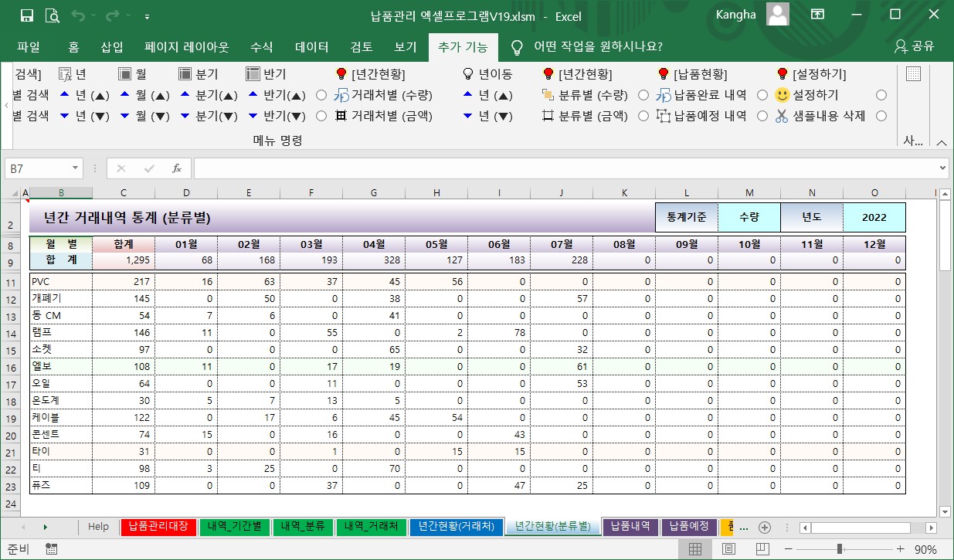Expand the formula bar
Screen dimensions: 954x560
(x=942, y=168)
